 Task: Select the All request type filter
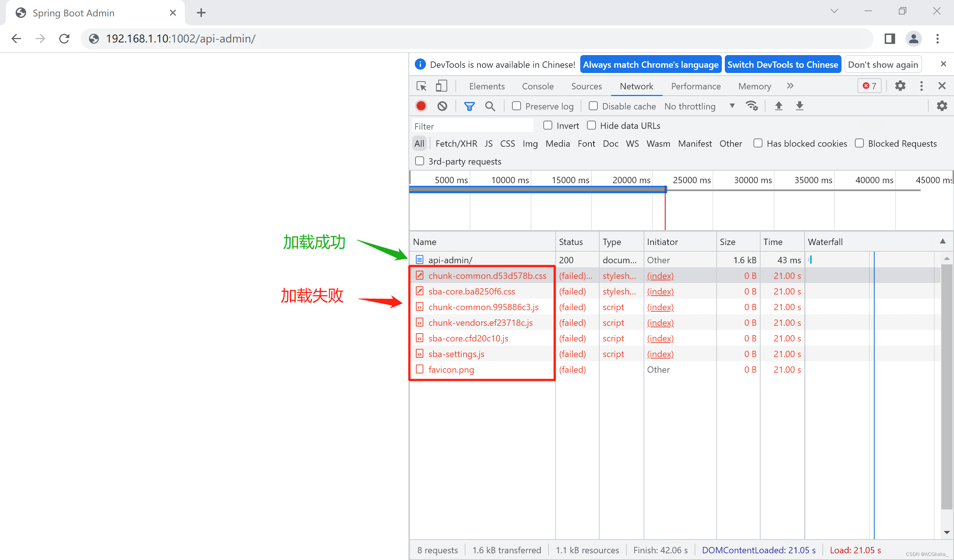click(x=419, y=143)
